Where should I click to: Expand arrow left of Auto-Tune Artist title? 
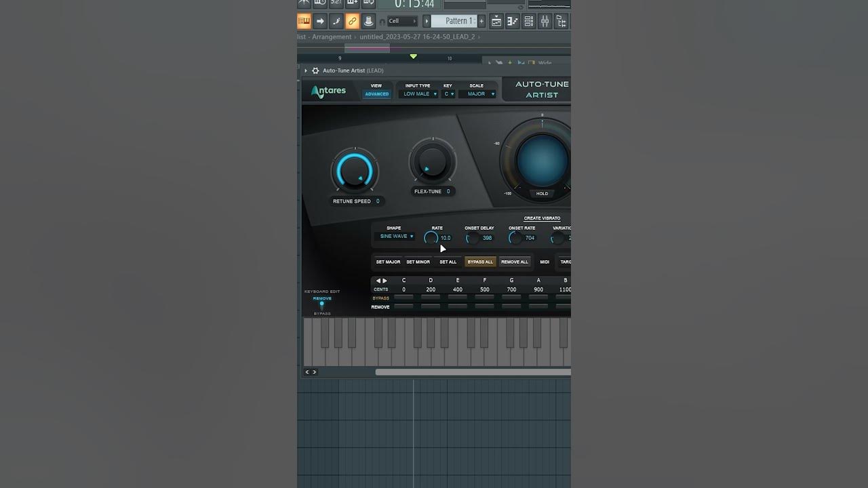click(x=306, y=70)
